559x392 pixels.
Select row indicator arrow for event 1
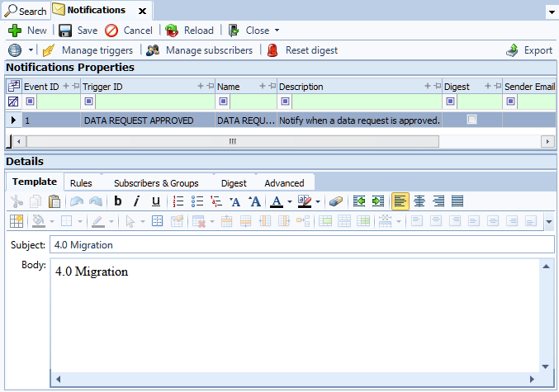coord(13,120)
